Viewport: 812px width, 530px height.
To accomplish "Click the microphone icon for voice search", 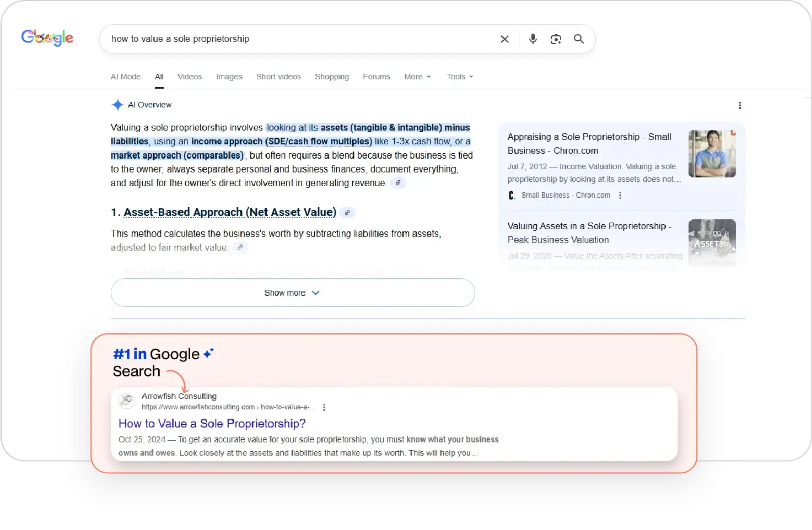I will pos(533,39).
